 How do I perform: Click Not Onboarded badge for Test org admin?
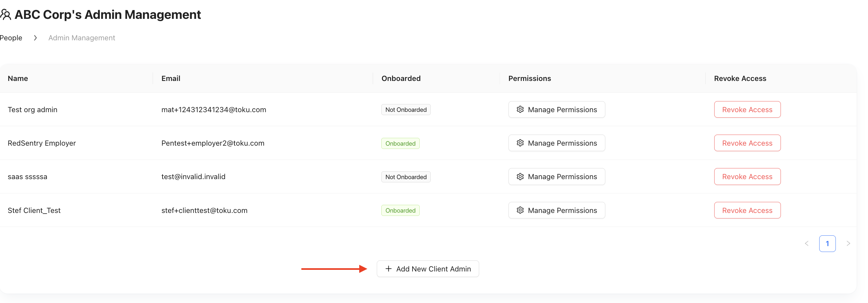[406, 110]
